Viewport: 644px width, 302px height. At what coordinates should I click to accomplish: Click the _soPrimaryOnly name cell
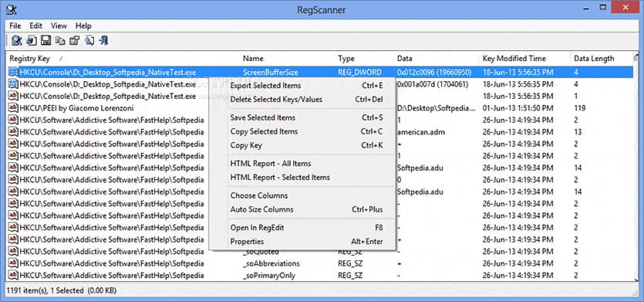point(269,275)
